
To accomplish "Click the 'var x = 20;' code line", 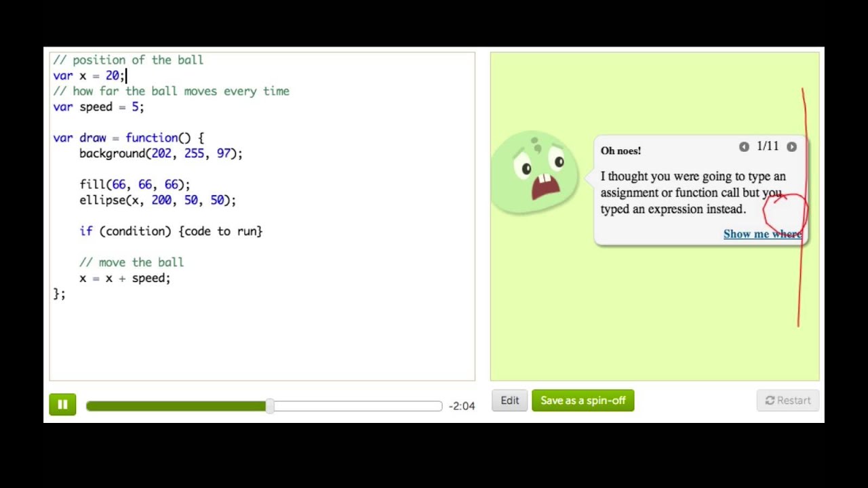I will (89, 75).
